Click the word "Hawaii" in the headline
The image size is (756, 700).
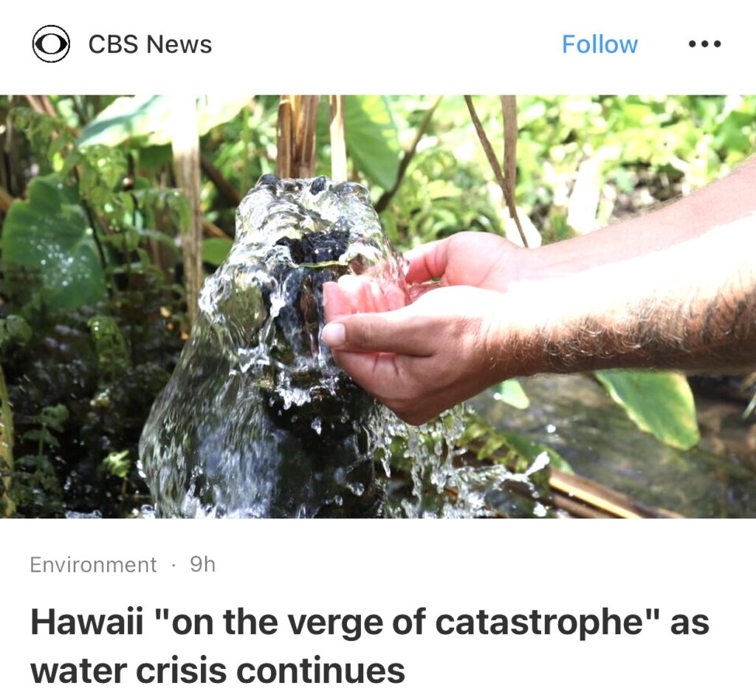pyautogui.click(x=87, y=622)
